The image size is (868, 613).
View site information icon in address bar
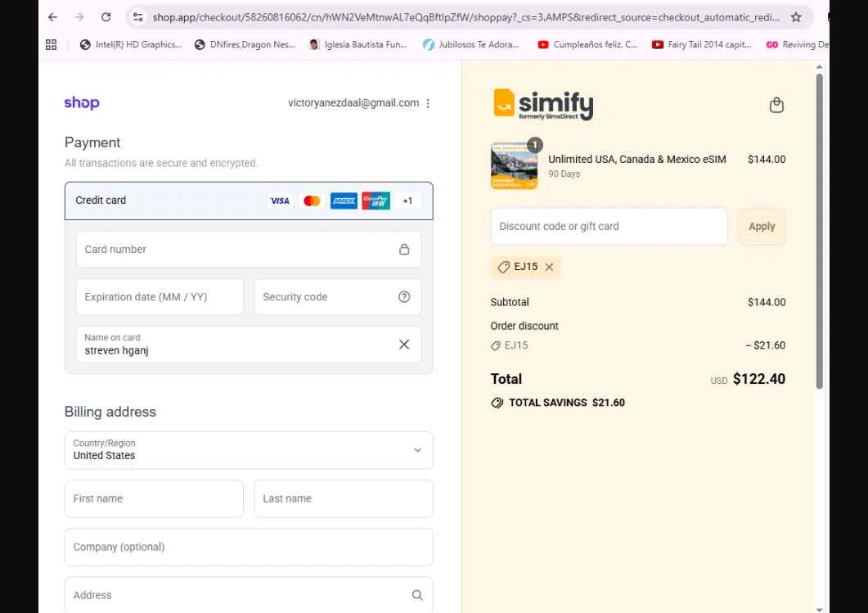pyautogui.click(x=138, y=17)
